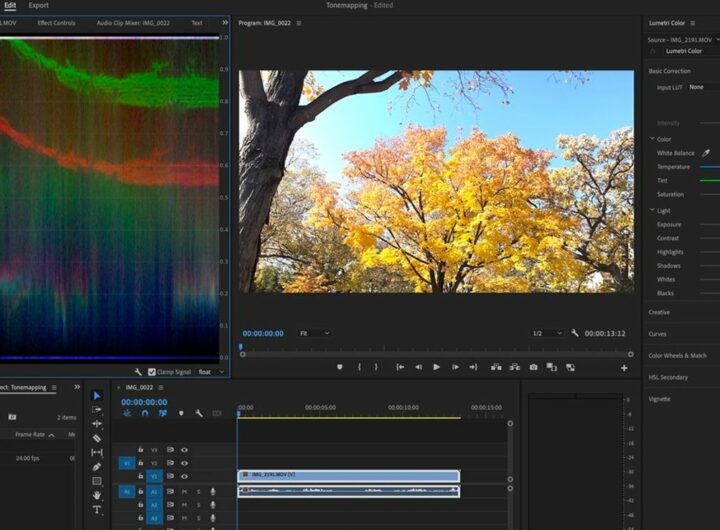
Task: Open the 1/2 playback resolution dropdown
Action: click(x=546, y=333)
